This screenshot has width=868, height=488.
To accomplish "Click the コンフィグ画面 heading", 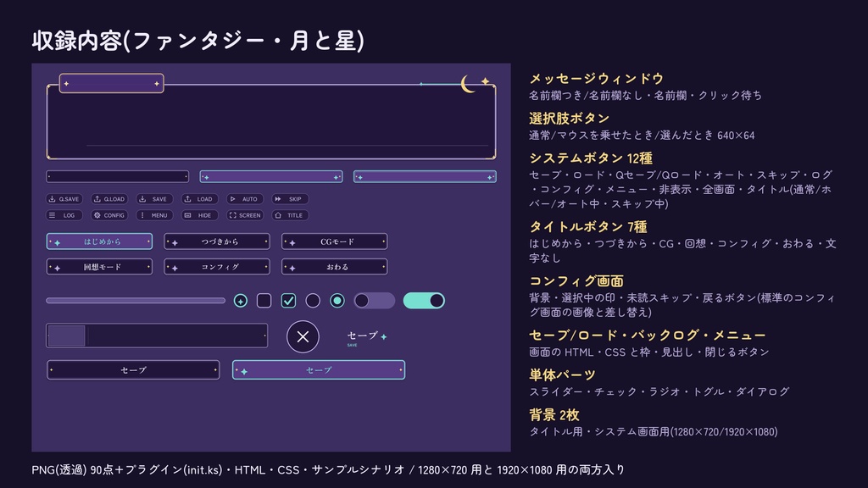I will click(576, 281).
